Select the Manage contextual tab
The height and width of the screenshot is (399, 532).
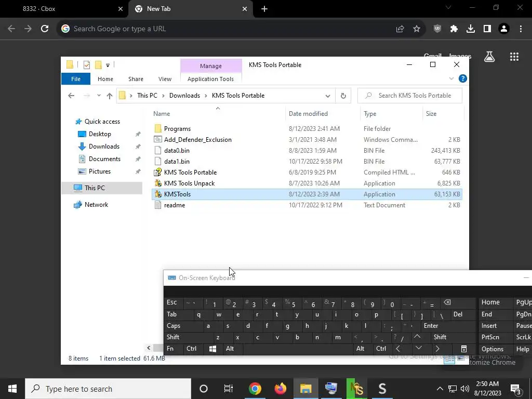[211, 66]
